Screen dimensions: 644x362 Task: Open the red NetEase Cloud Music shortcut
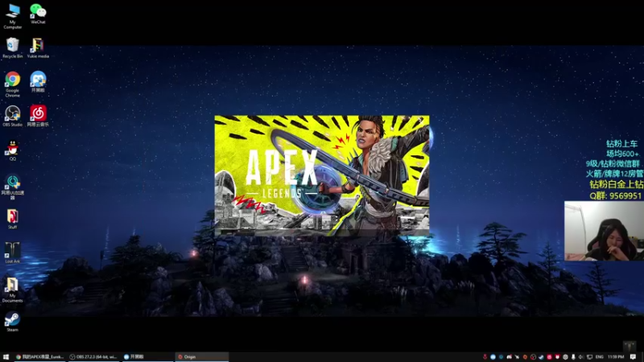coord(38,116)
